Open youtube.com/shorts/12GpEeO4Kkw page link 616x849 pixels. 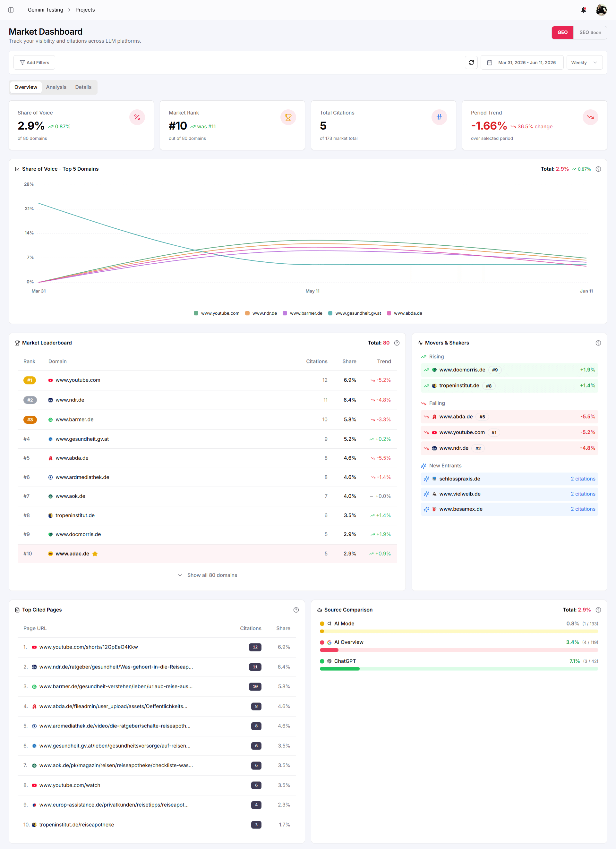pos(88,647)
